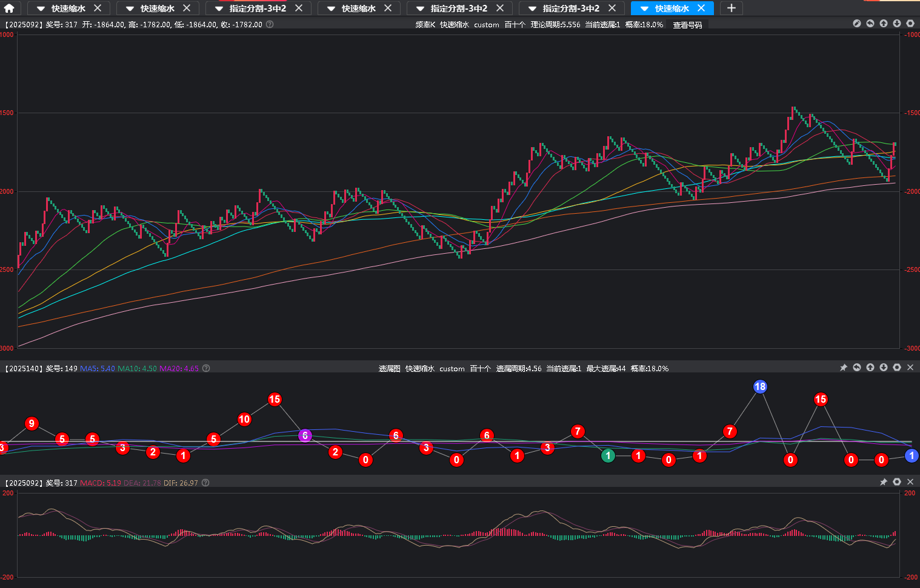The image size is (920, 588).
Task: Click the help question mark beside 收: -1782.00
Action: (x=270, y=24)
